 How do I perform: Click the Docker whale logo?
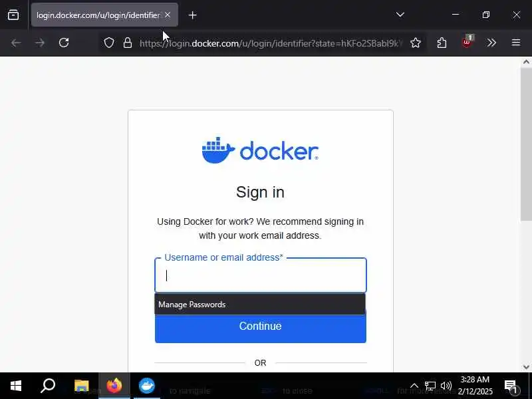(x=260, y=150)
